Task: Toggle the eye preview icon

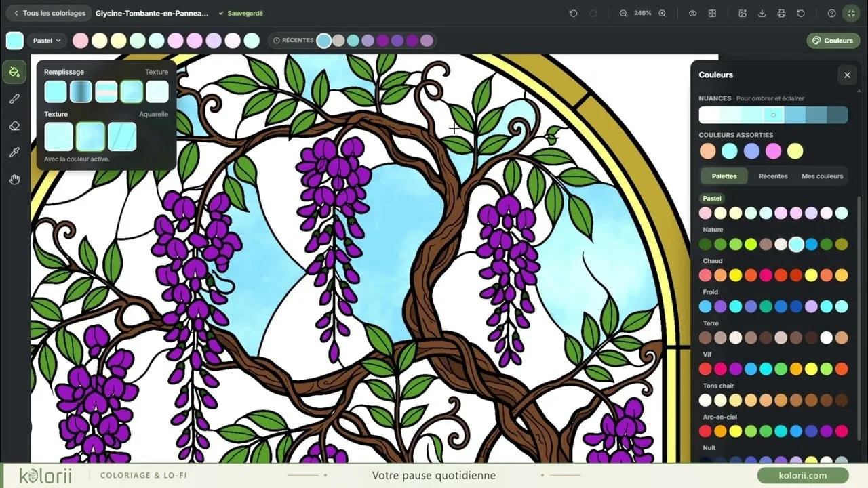Action: tap(692, 13)
